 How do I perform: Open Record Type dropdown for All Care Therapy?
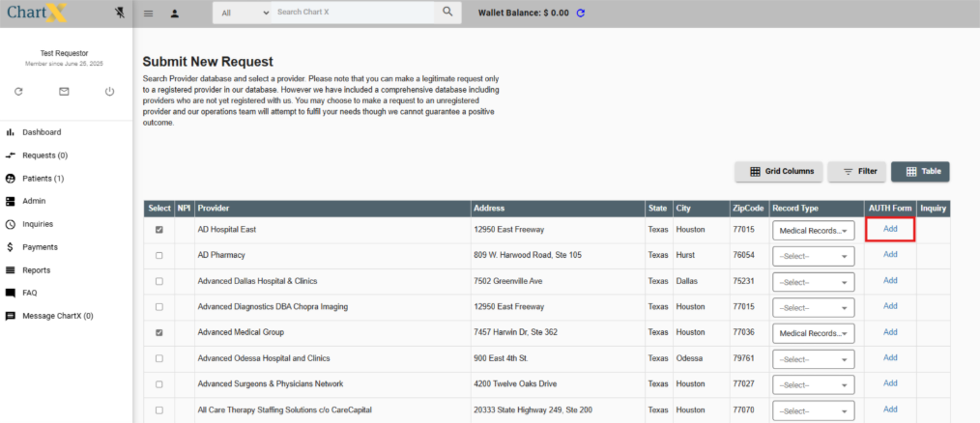813,410
